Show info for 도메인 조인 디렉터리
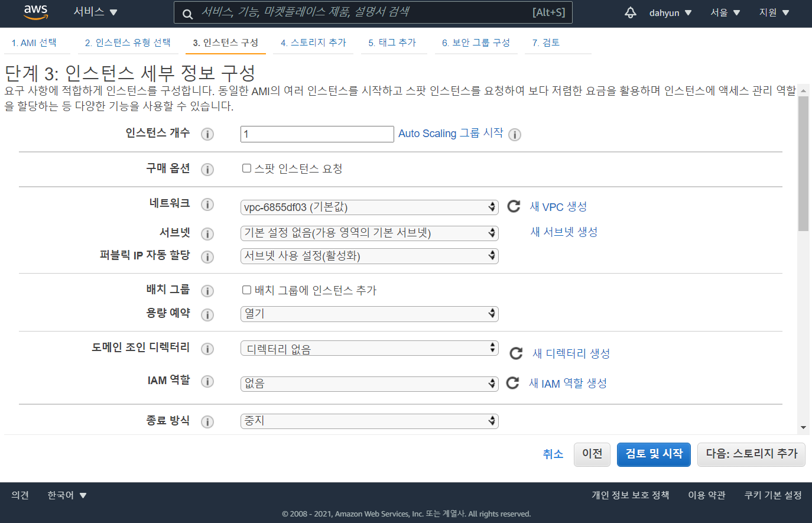 207,349
